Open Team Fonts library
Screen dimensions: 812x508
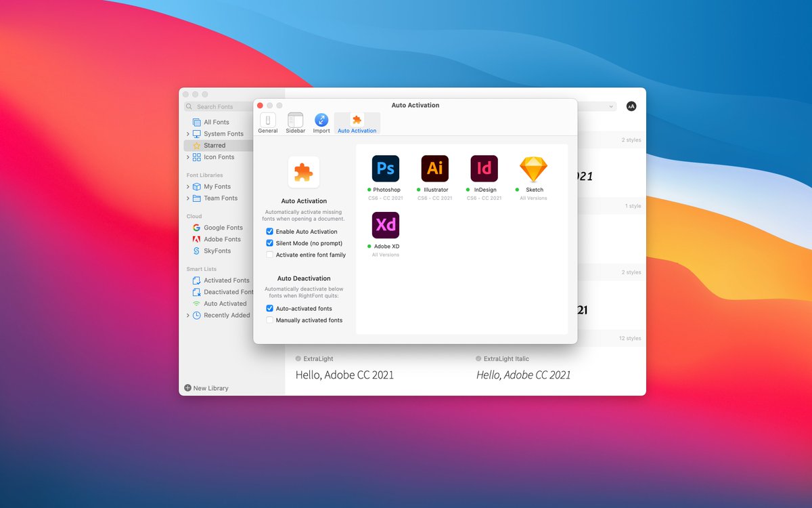[221, 198]
